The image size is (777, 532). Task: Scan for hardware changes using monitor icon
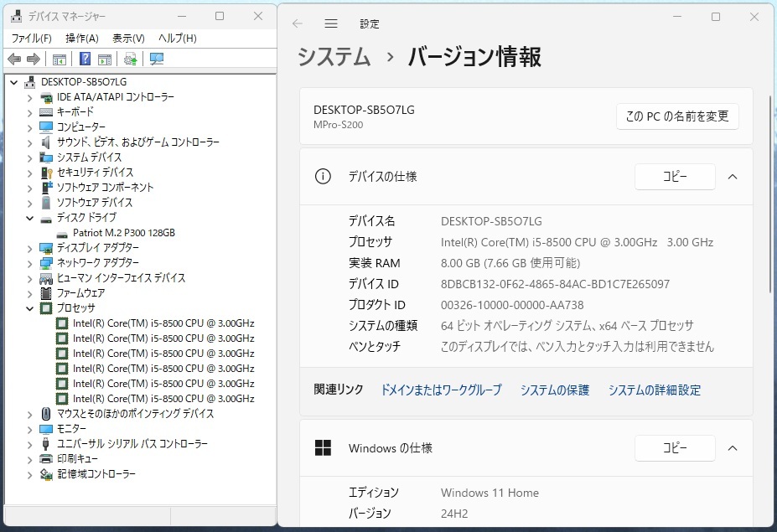click(157, 59)
